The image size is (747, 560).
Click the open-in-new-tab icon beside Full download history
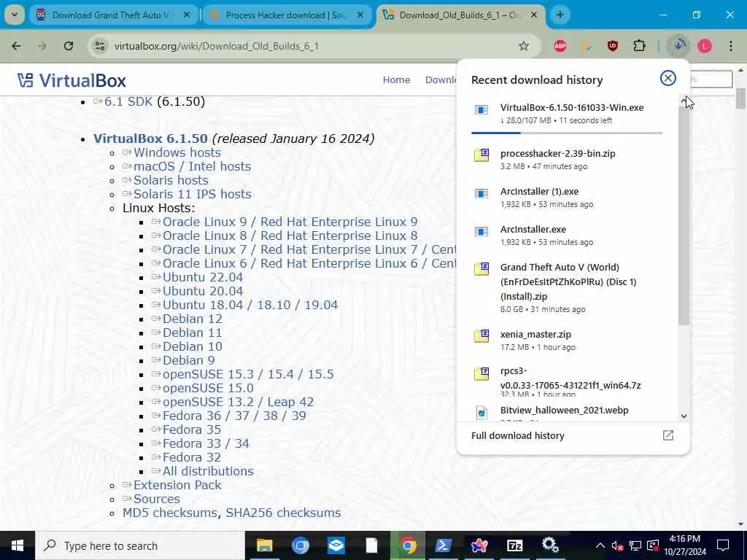click(x=668, y=435)
